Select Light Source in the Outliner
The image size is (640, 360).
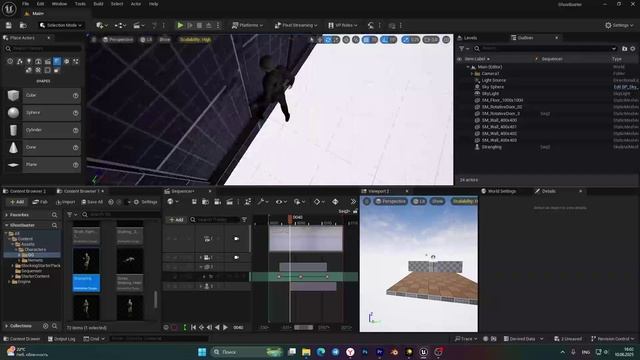(x=493, y=80)
